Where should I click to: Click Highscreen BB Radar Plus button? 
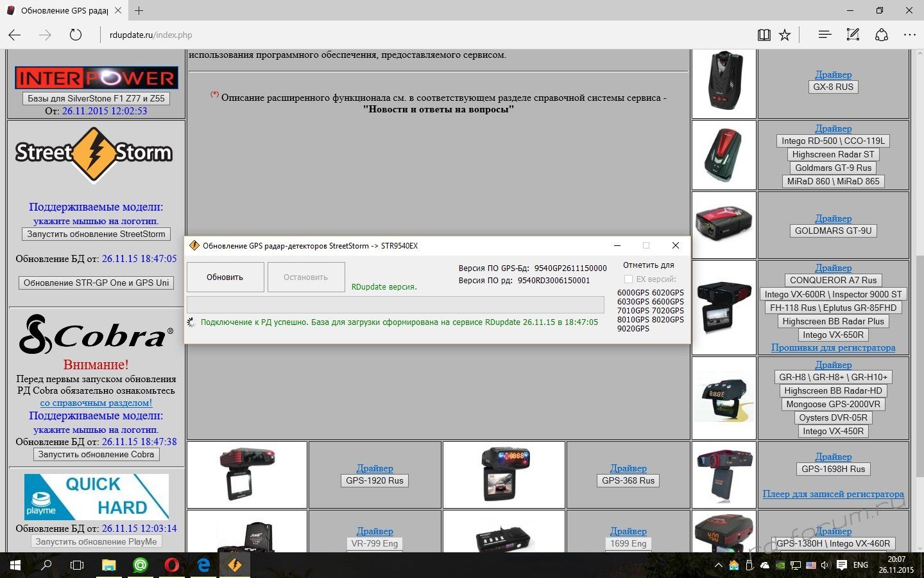834,321
